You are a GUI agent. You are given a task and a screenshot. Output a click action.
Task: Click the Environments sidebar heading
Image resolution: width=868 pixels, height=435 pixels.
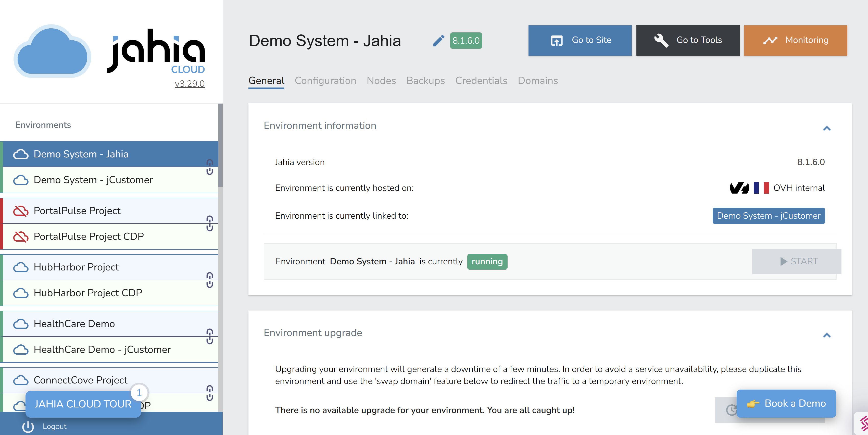click(43, 125)
